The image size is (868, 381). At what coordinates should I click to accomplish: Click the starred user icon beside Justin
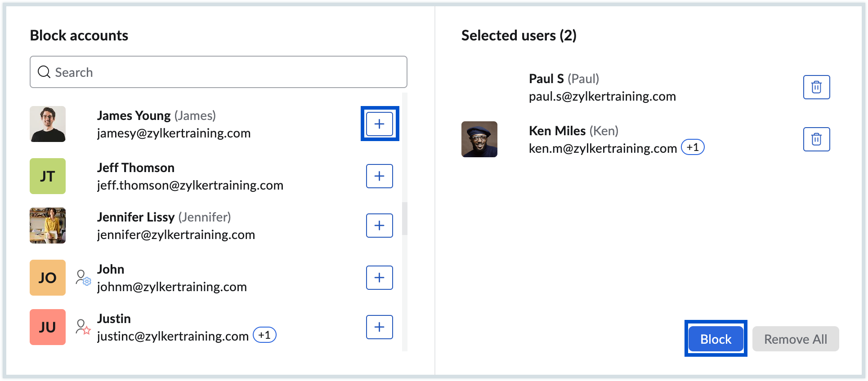tap(84, 328)
